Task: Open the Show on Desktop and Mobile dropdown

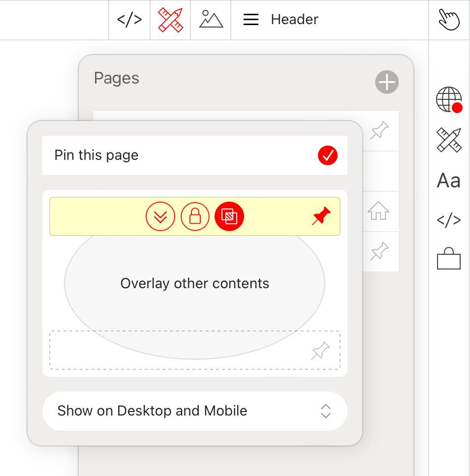Action: coord(195,411)
